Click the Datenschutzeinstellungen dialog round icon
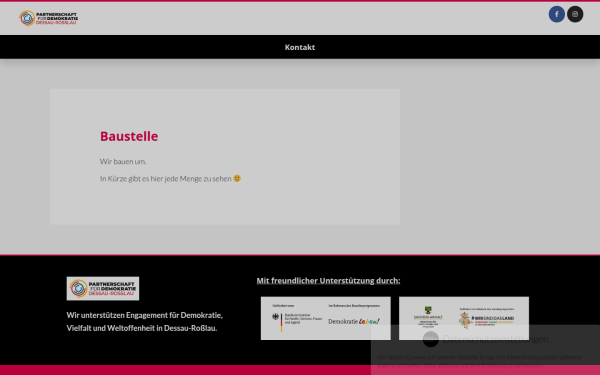The height and width of the screenshot is (375, 600). click(x=430, y=339)
